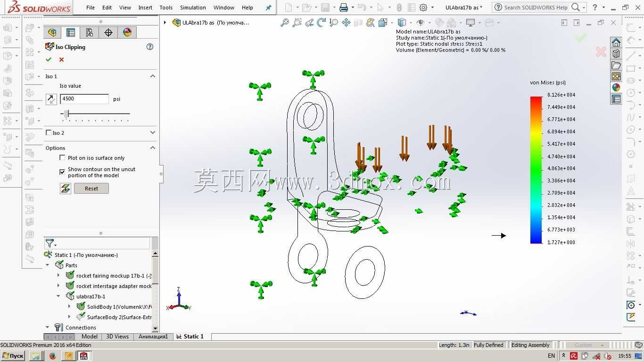Image resolution: width=644 pixels, height=362 pixels.
Task: Open the File menu
Action: tap(91, 8)
